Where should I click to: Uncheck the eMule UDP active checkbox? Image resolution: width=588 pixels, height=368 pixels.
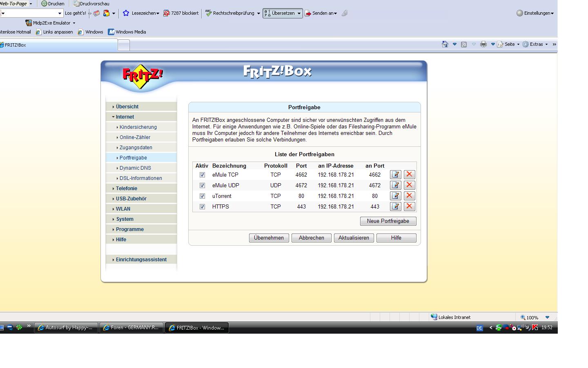pos(202,185)
